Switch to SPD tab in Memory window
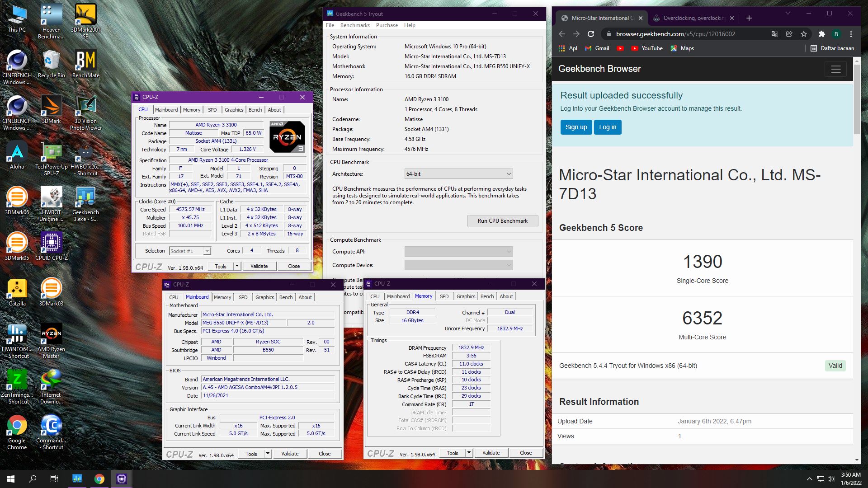868x488 pixels. pos(444,296)
